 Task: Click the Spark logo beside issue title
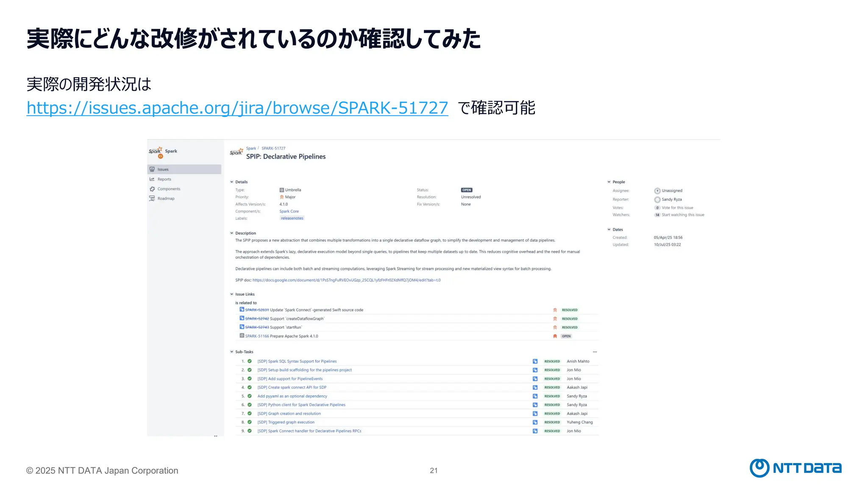coord(236,152)
